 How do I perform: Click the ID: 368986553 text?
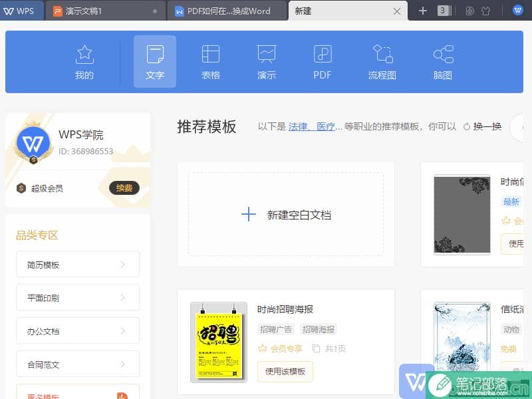86,152
